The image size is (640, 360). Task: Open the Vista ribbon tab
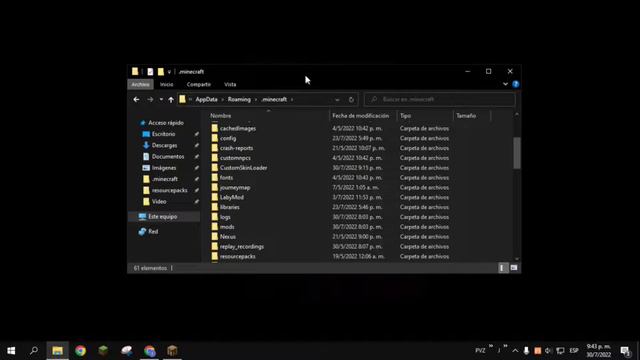coord(230,84)
